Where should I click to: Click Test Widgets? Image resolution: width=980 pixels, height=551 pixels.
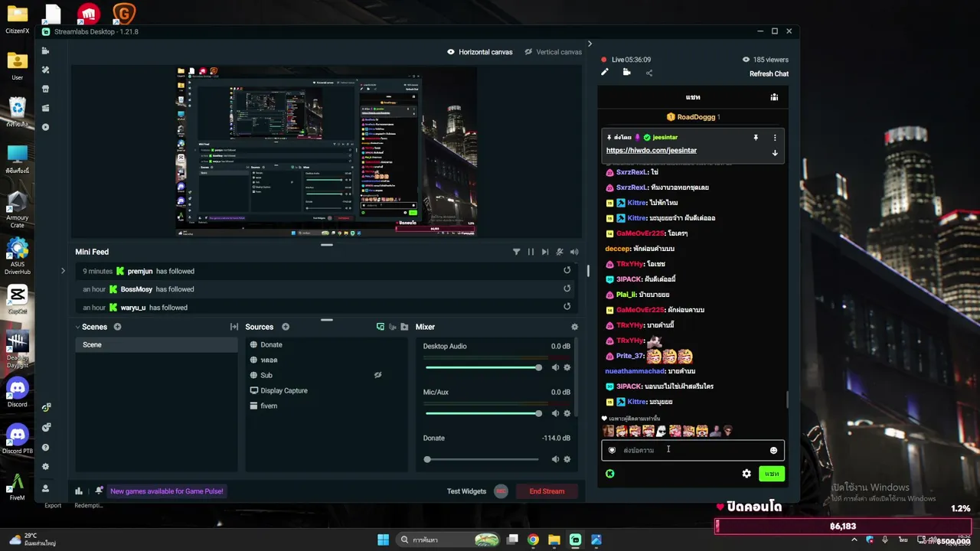pyautogui.click(x=466, y=491)
